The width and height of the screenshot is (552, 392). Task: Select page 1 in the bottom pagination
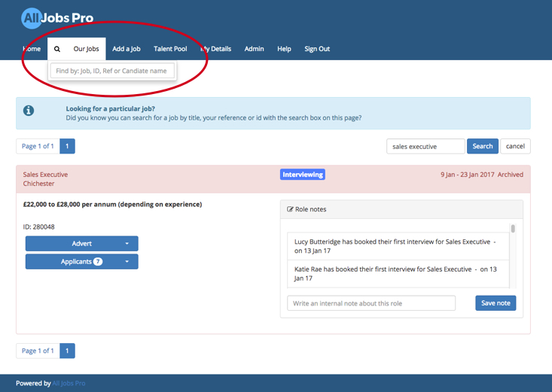click(x=67, y=351)
